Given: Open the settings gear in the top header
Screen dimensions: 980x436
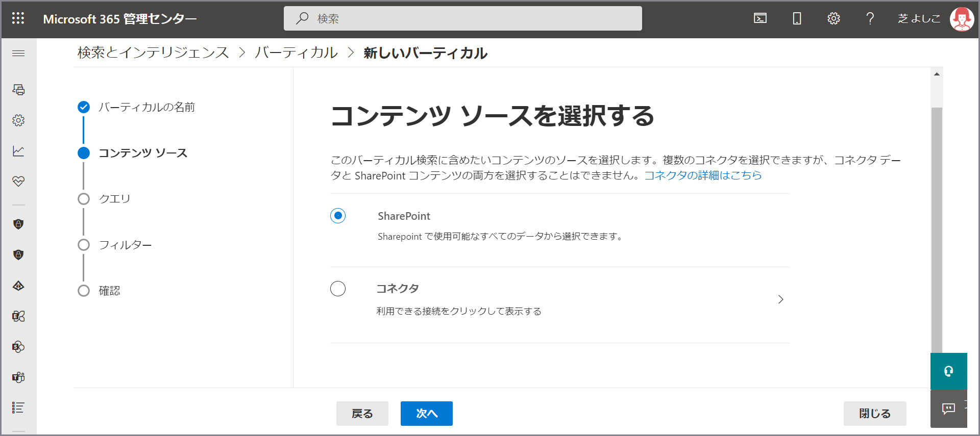Looking at the screenshot, I should (834, 18).
